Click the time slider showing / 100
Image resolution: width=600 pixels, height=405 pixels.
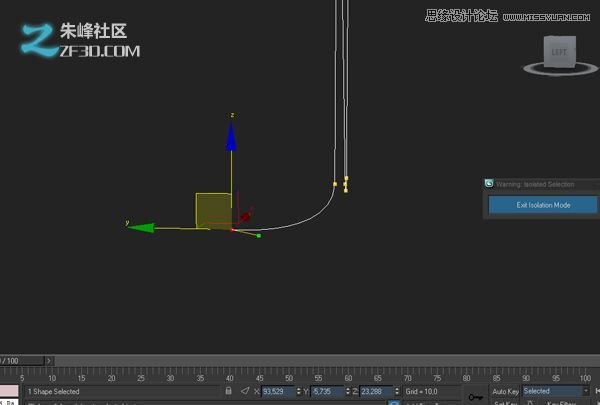pyautogui.click(x=22, y=361)
